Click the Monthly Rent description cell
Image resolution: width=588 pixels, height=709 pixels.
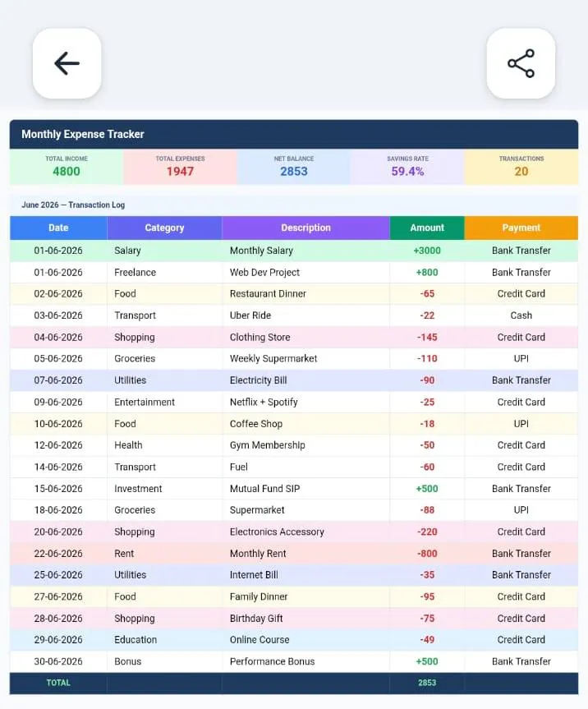click(306, 554)
